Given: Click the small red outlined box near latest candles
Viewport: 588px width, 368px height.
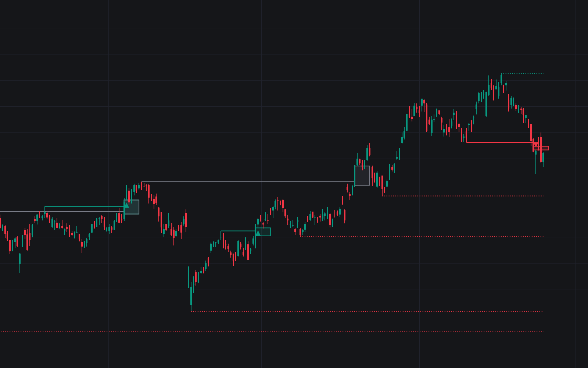Looking at the screenshot, I should pos(541,148).
